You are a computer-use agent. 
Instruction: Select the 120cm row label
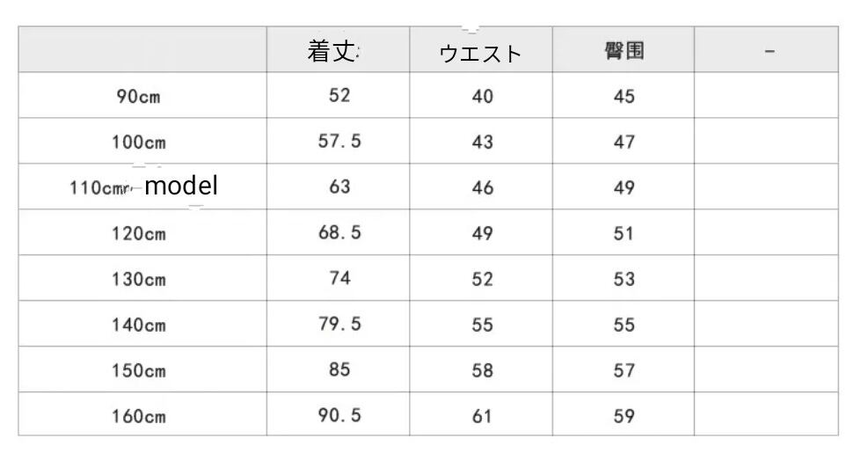tap(138, 234)
